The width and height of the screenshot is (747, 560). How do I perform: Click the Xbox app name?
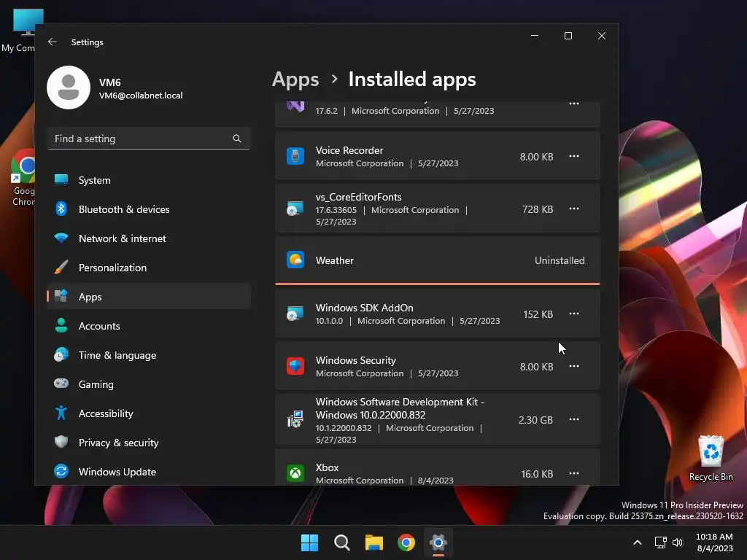pyautogui.click(x=328, y=467)
